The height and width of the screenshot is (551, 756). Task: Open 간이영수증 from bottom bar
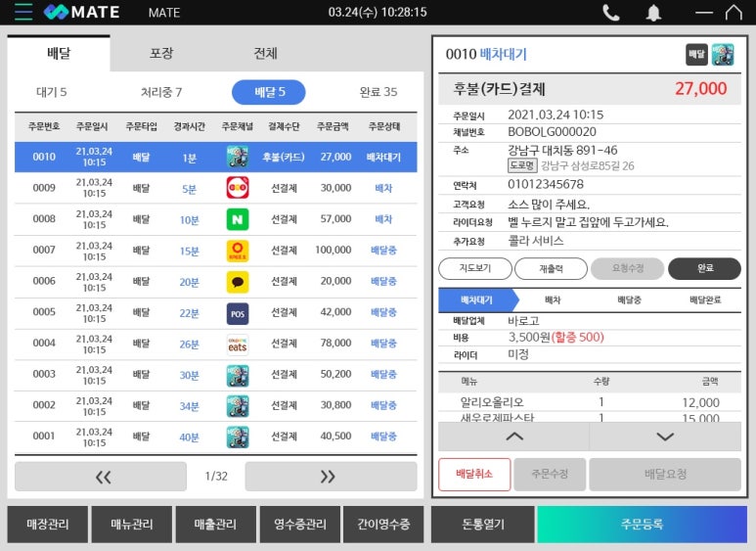tap(383, 525)
